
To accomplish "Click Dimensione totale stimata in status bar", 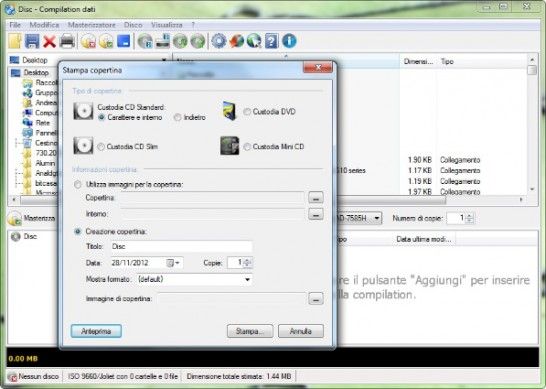I will [x=239, y=376].
